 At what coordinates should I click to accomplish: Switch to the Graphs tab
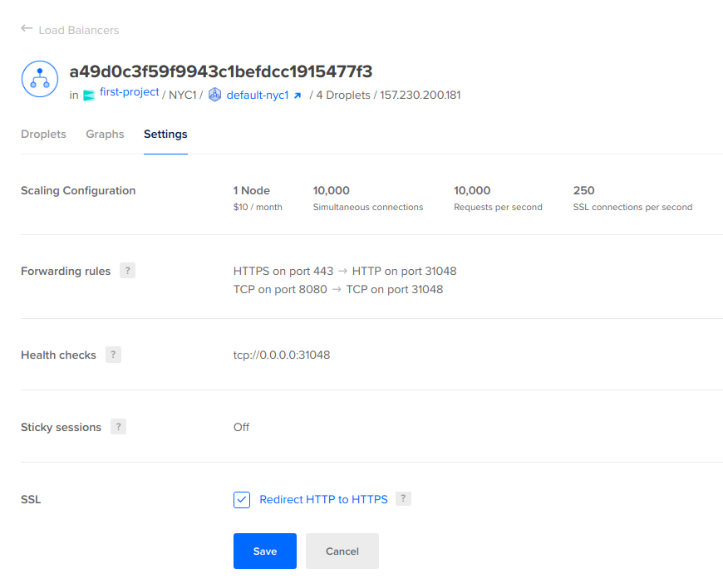click(x=105, y=134)
